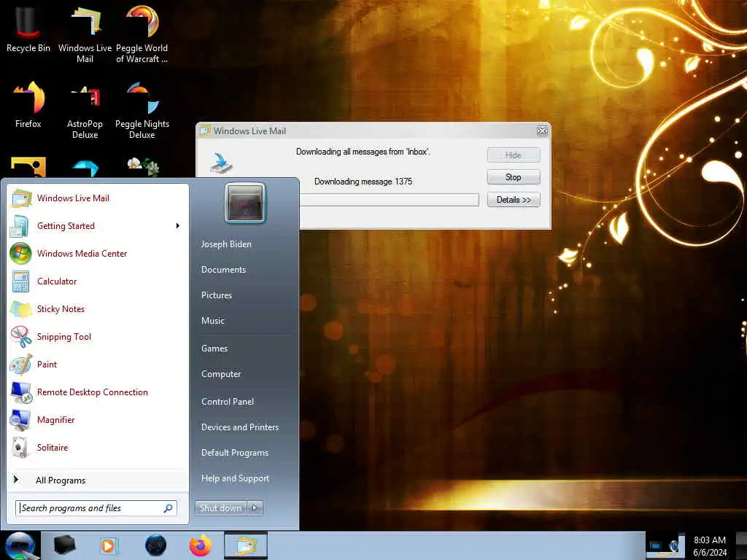Click Windows Media Center label

click(x=82, y=254)
